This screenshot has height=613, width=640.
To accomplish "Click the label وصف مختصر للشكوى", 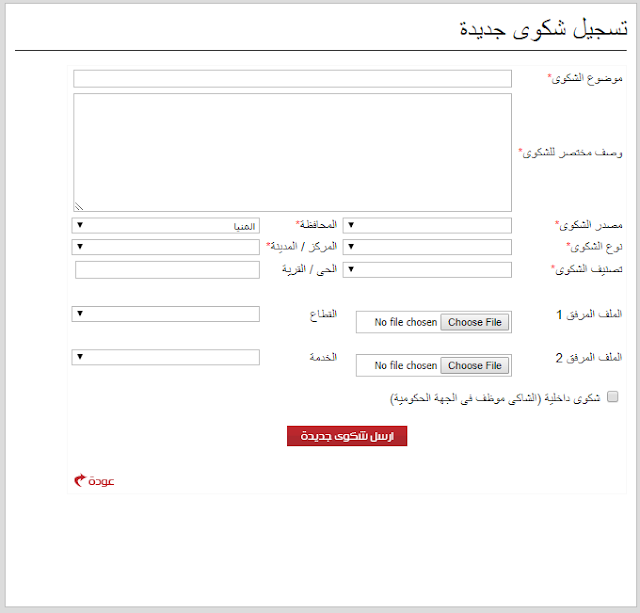I will click(x=570, y=153).
